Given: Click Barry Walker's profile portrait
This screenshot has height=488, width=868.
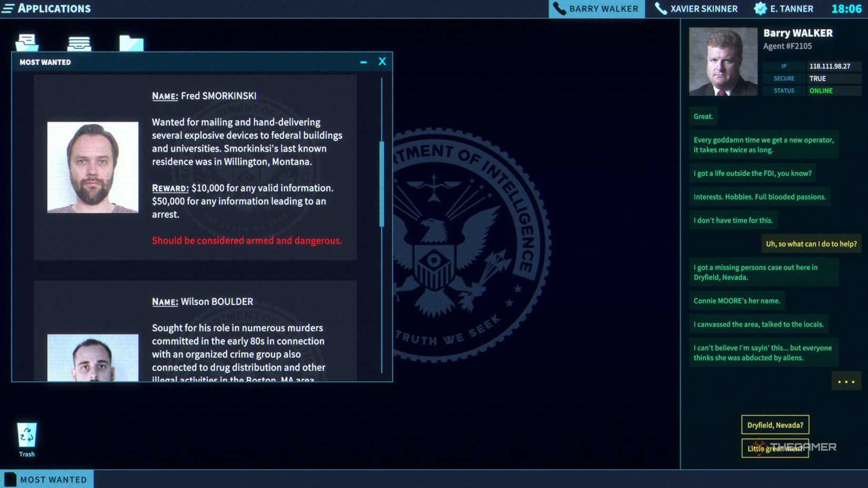Looking at the screenshot, I should (x=723, y=62).
